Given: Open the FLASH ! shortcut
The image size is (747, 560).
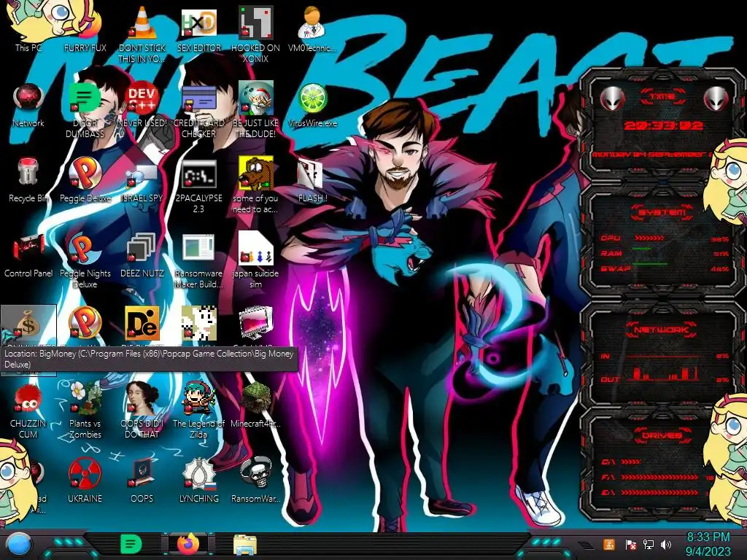Looking at the screenshot, I should pyautogui.click(x=311, y=174).
